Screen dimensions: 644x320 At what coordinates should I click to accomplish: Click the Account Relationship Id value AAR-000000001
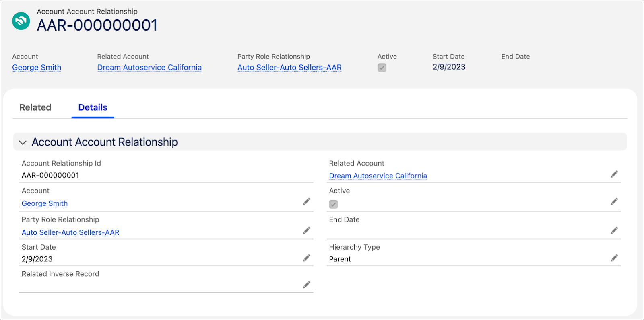tap(50, 175)
